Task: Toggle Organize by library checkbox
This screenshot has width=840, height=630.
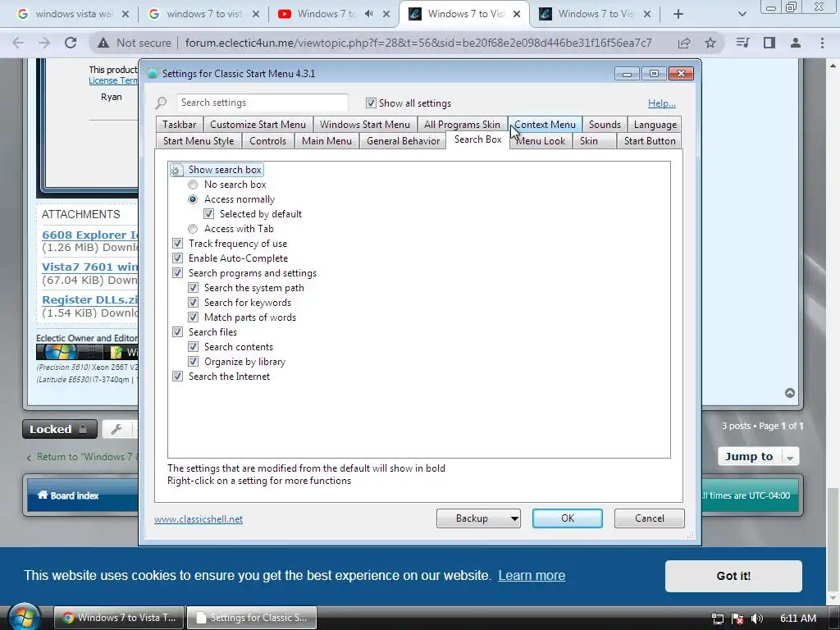Action: point(194,362)
